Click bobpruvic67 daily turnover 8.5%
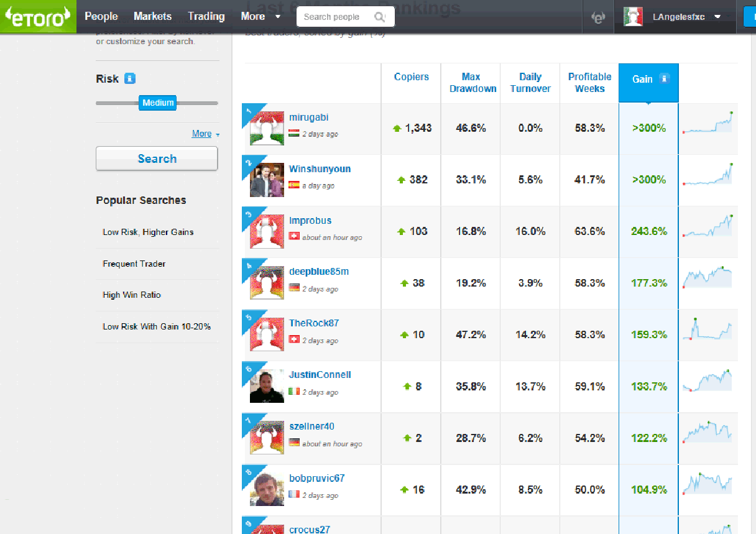Image resolution: width=756 pixels, height=534 pixels. (x=530, y=489)
